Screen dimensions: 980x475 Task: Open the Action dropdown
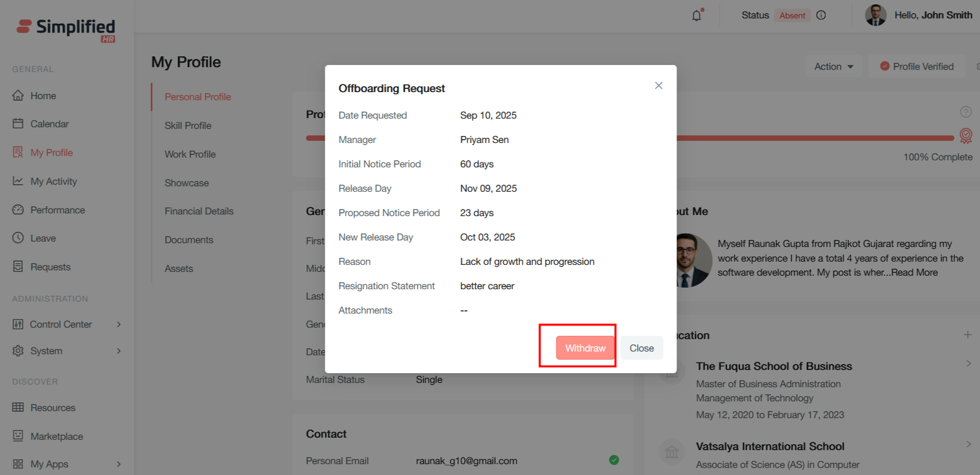pyautogui.click(x=833, y=67)
